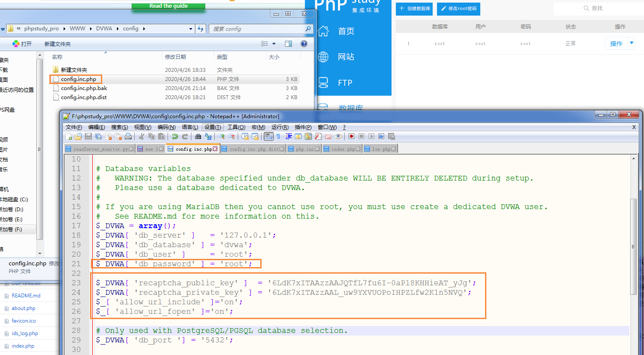644x355 pixels.
Task: Expand the Explorer address bar history dropdown
Action: (x=191, y=29)
